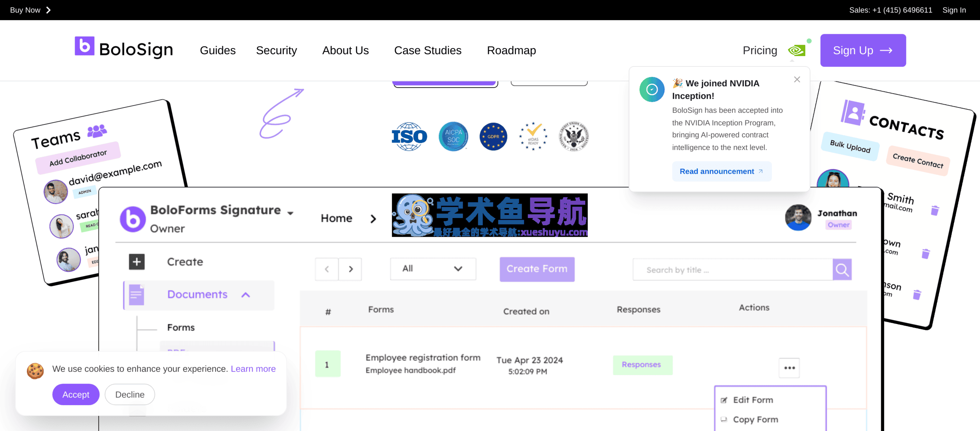Click Jonathan's profile avatar

click(x=798, y=217)
